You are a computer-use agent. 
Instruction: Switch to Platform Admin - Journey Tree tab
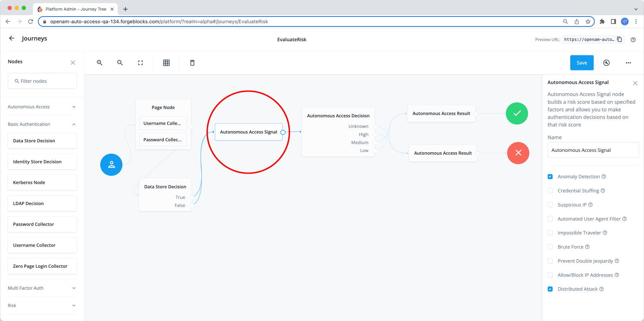pos(76,9)
